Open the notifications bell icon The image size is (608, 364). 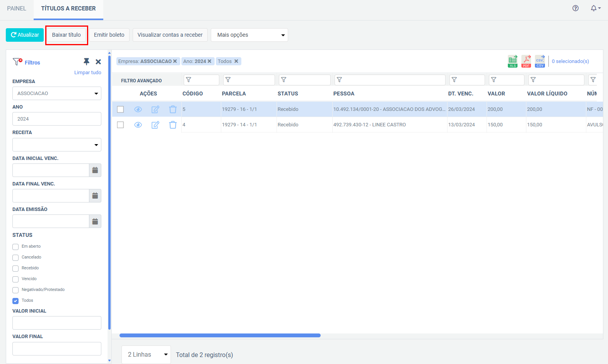point(593,8)
